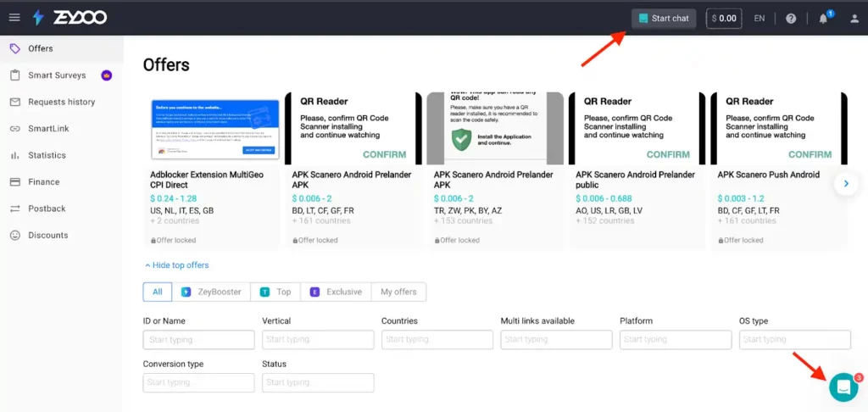Switch to the My offers tab
This screenshot has width=868, height=412.
(399, 292)
